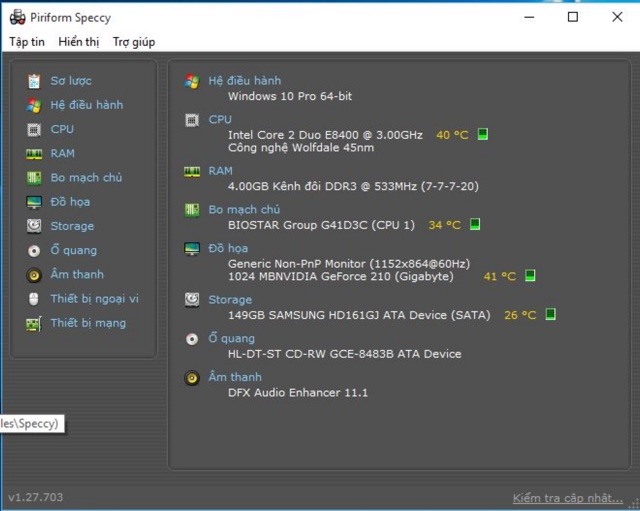Click Đồ họa heading in summary panel
640x511 pixels.
tap(228, 249)
